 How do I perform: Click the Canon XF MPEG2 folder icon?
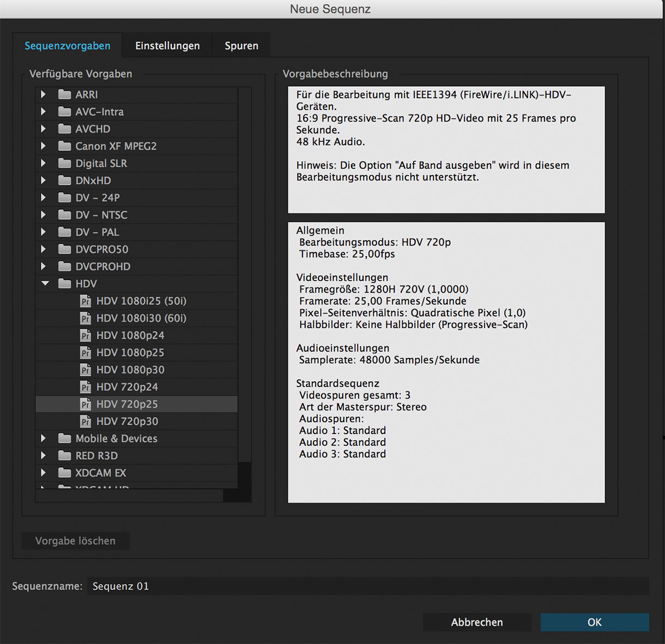pyautogui.click(x=65, y=146)
